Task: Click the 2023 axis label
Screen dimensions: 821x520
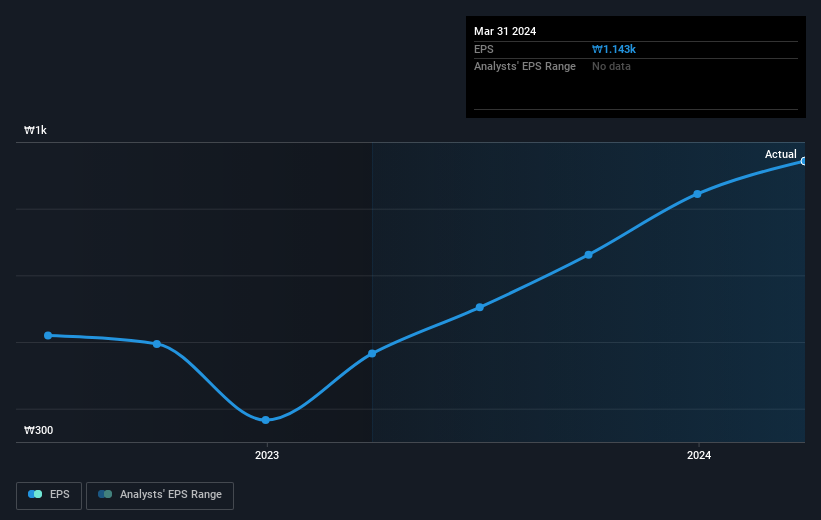Action: [267, 455]
